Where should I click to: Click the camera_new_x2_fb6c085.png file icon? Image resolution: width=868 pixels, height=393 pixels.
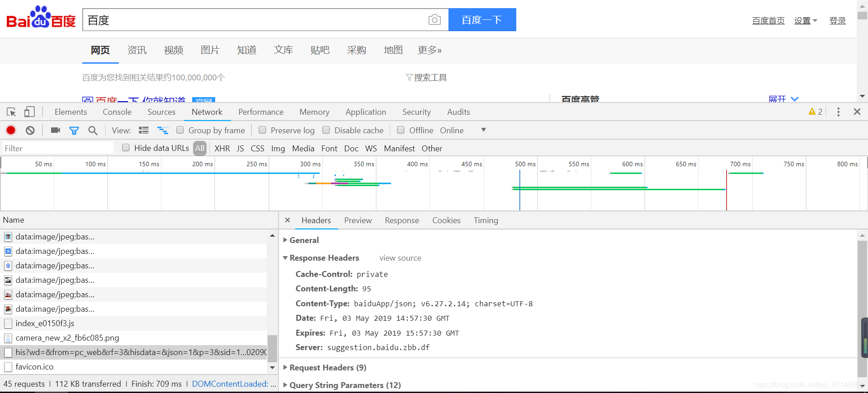(x=8, y=338)
